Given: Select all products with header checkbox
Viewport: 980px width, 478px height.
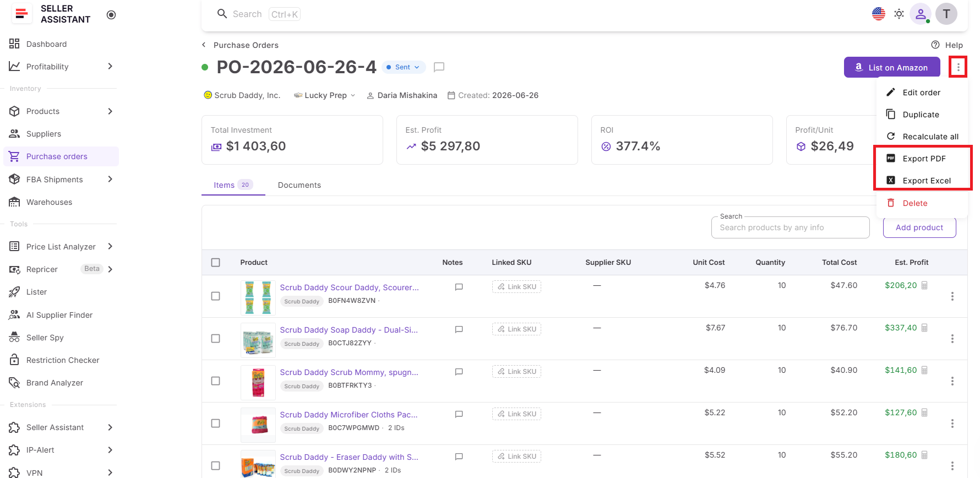Looking at the screenshot, I should click(216, 263).
